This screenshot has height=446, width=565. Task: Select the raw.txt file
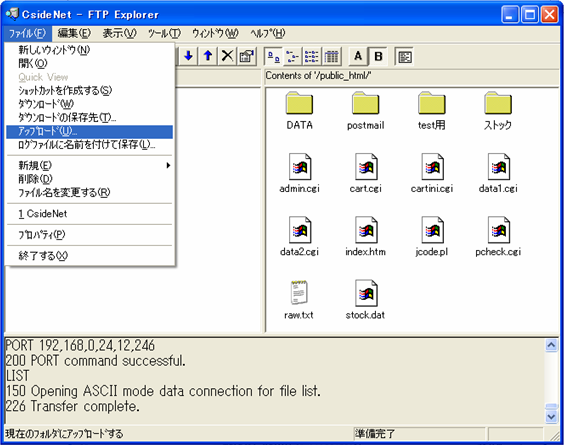point(299,300)
